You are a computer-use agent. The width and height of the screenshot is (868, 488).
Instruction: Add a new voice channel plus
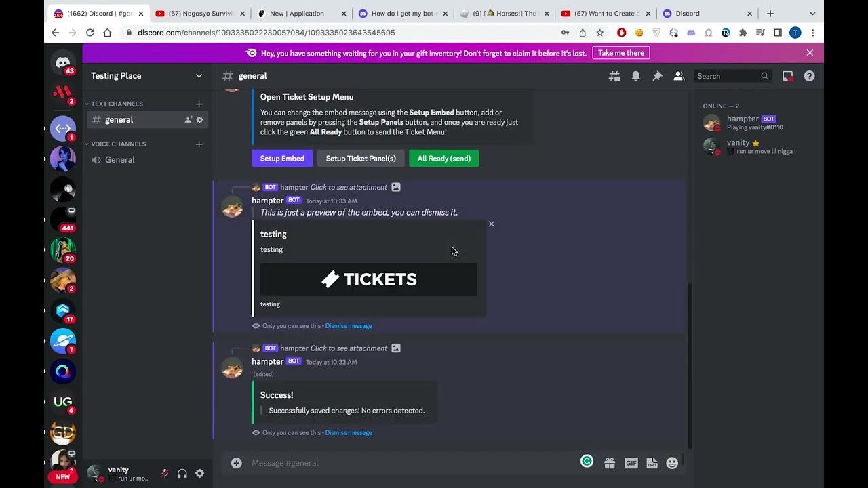[199, 144]
